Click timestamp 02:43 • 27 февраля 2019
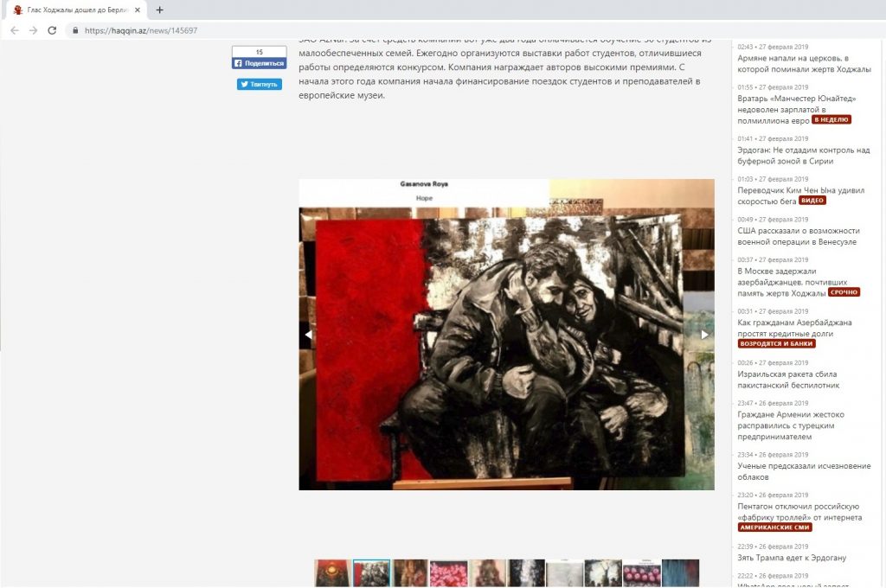The height and width of the screenshot is (588, 886). pyautogui.click(x=773, y=47)
